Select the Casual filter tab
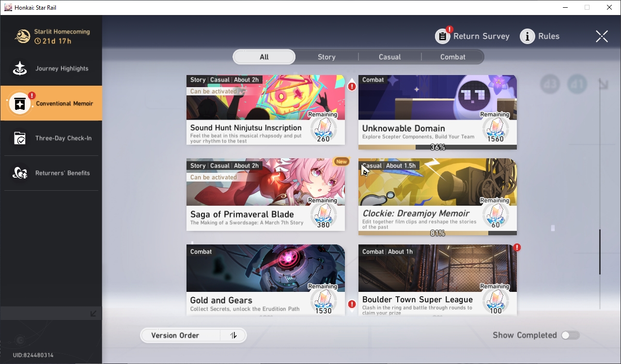621x364 pixels. tap(389, 57)
